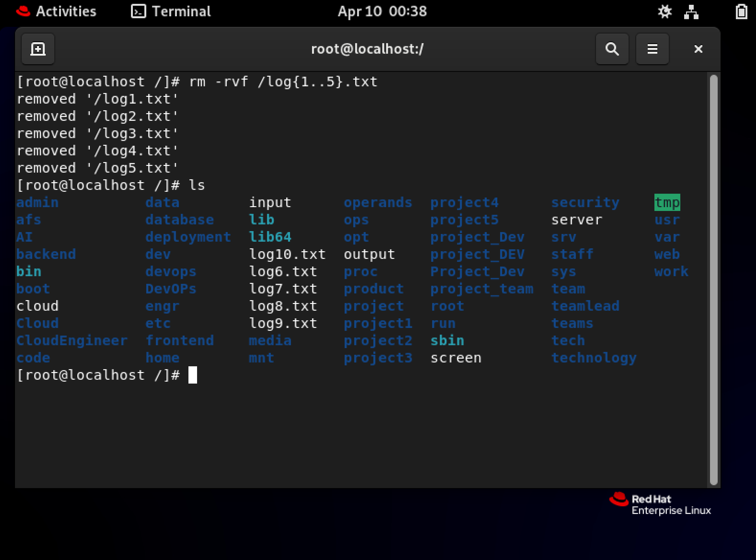Click the 'log6.txt' file name

coord(283,272)
